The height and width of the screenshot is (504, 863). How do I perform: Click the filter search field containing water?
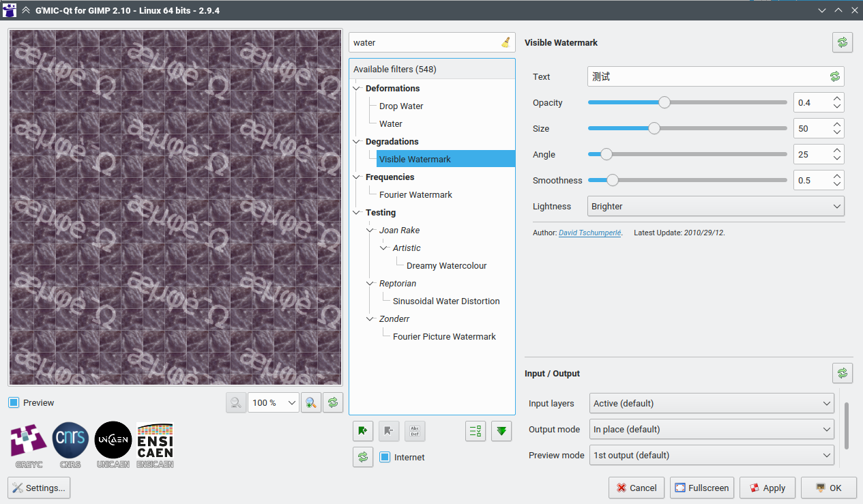(x=431, y=42)
